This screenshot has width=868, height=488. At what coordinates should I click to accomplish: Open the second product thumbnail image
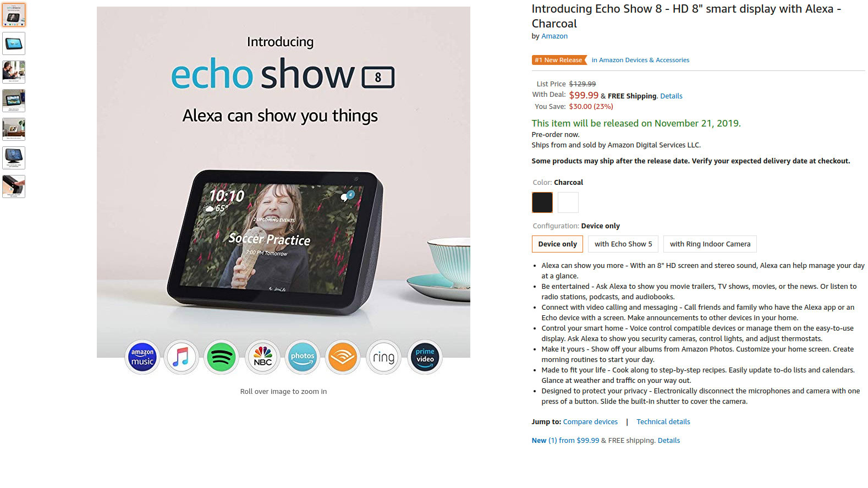(x=14, y=43)
